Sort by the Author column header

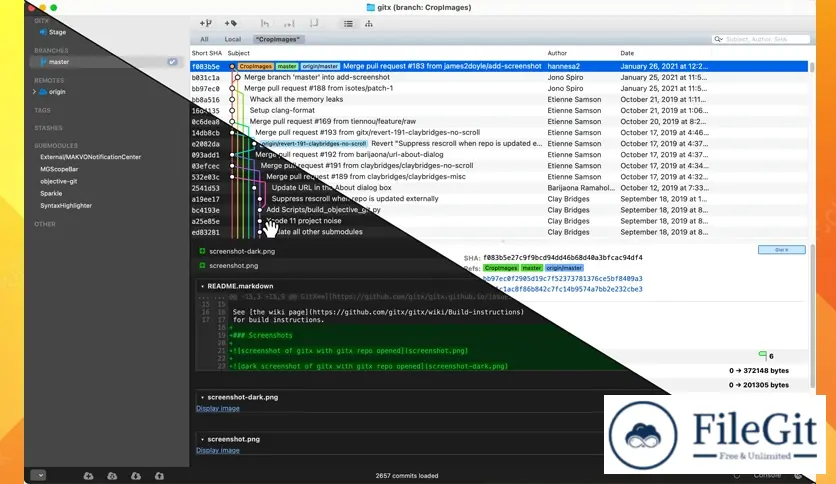557,53
